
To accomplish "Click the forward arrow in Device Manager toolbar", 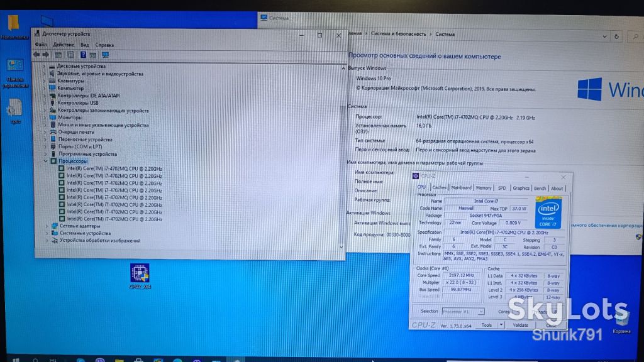I will click(x=45, y=55).
